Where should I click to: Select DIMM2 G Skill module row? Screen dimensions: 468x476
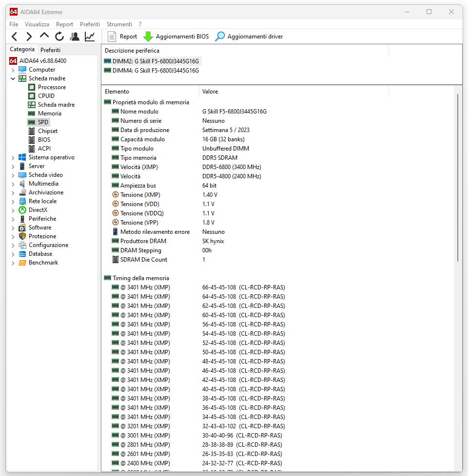152,61
